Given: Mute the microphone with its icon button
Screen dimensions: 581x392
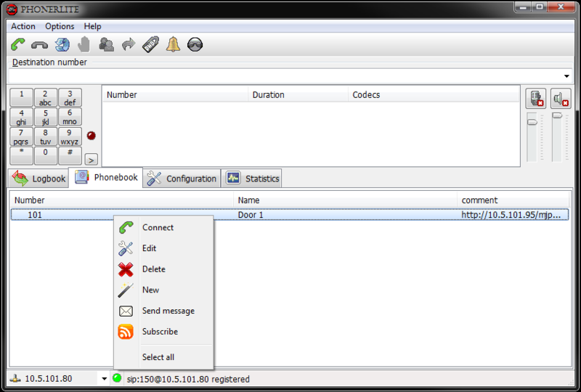Looking at the screenshot, I should pos(536,99).
